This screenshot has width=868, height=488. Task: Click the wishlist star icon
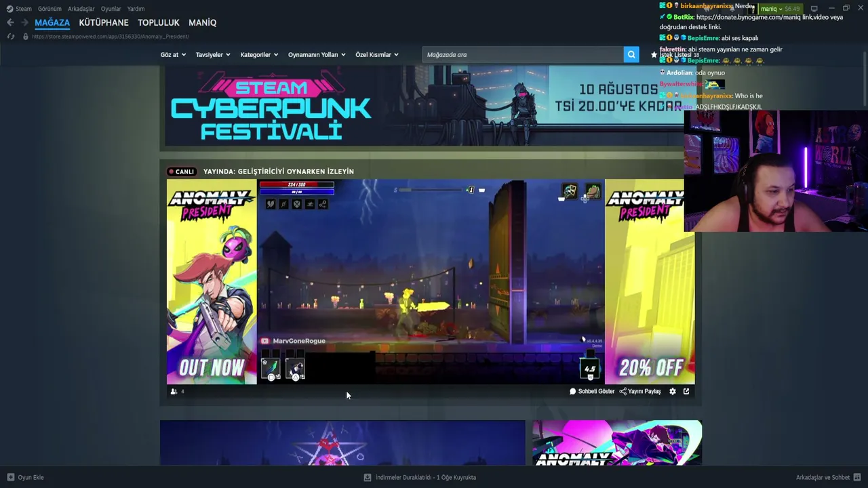654,55
